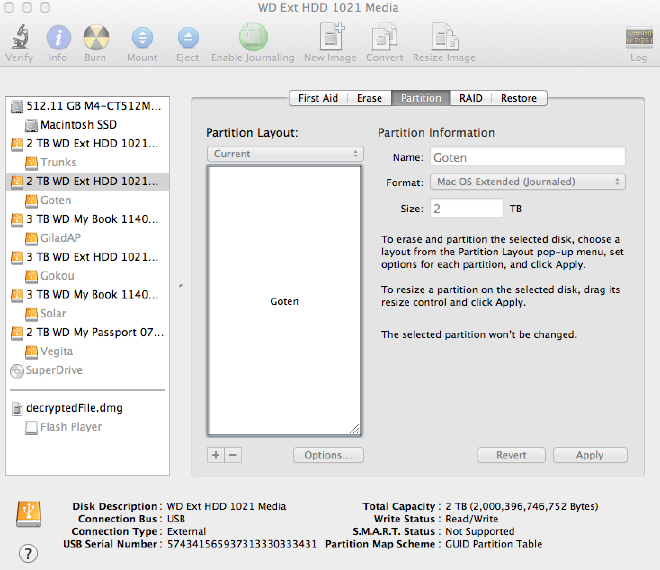
Task: Select the GiladAP volume icon
Action: point(31,238)
